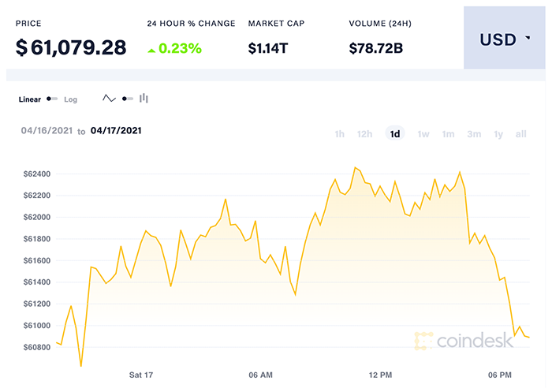Choose the 1y time range
Image resolution: width=552 pixels, height=392 pixels.
pyautogui.click(x=498, y=134)
